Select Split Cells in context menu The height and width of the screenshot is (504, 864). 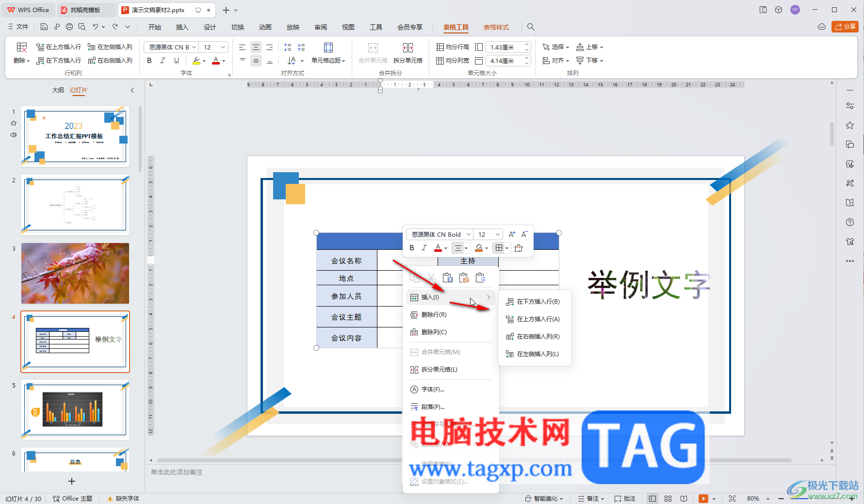pos(451,370)
